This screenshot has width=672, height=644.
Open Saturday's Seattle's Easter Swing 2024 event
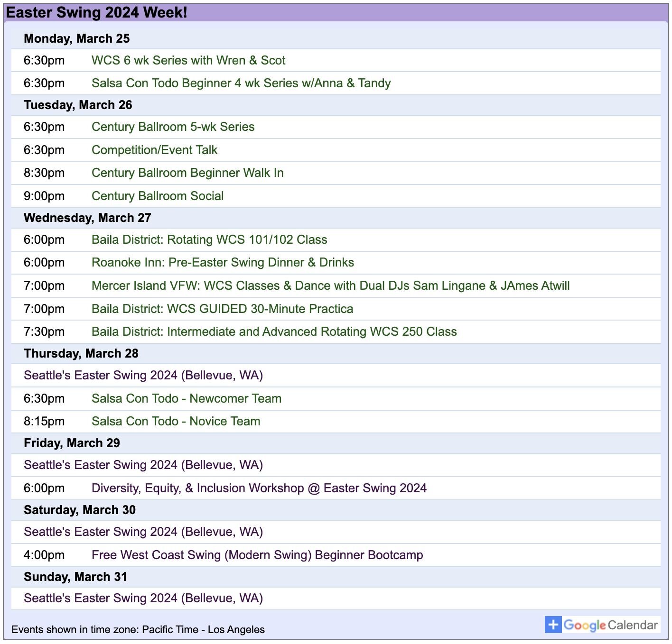143,532
